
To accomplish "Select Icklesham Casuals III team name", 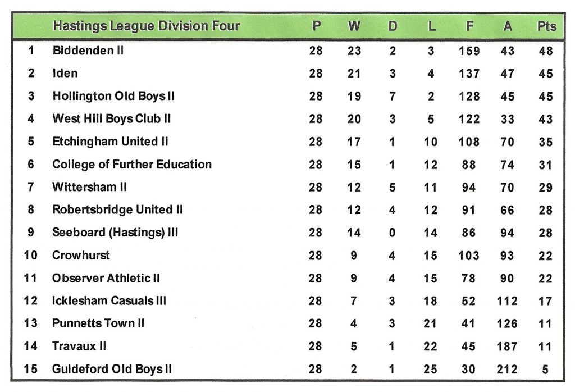I will coord(109,301).
